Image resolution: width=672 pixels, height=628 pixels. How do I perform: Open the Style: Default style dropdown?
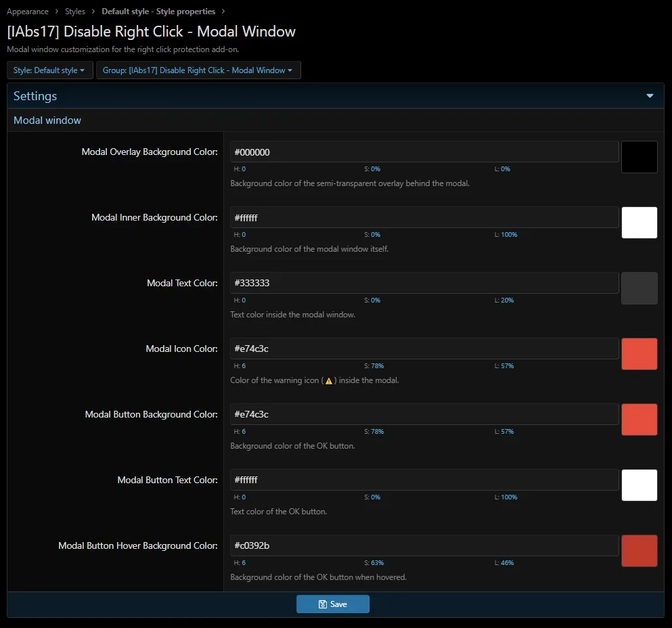(x=49, y=70)
